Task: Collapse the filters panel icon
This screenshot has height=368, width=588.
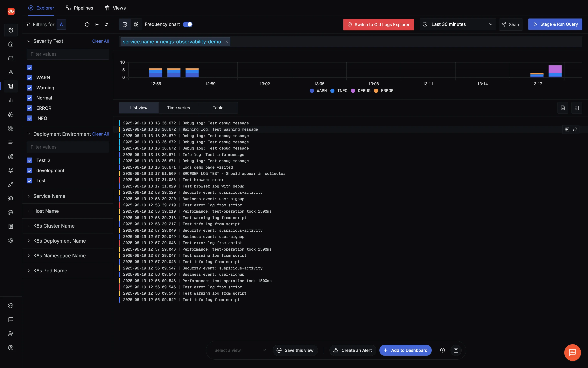Action: [x=97, y=25]
